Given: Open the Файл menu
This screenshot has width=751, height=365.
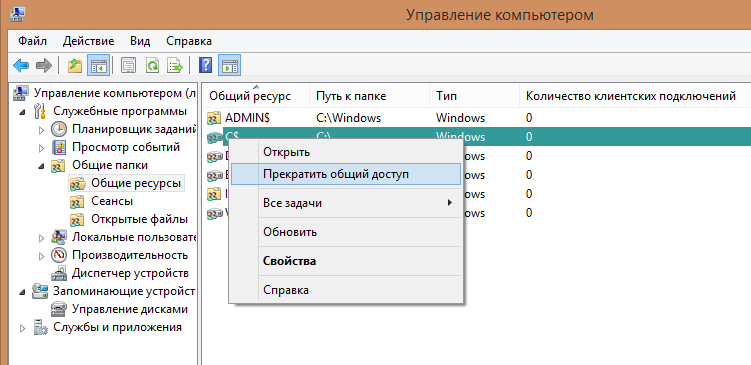Looking at the screenshot, I should point(33,41).
